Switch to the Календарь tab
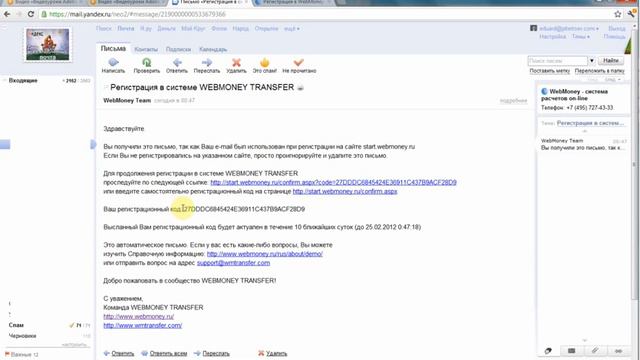This screenshot has width=640, height=360. pos(213,49)
